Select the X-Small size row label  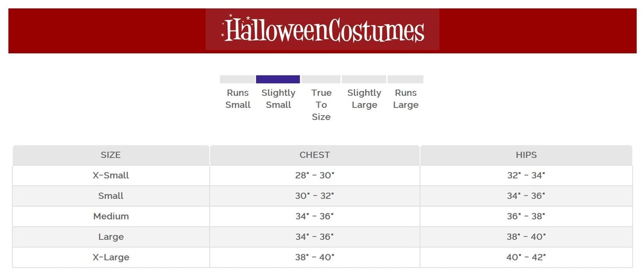pos(110,176)
